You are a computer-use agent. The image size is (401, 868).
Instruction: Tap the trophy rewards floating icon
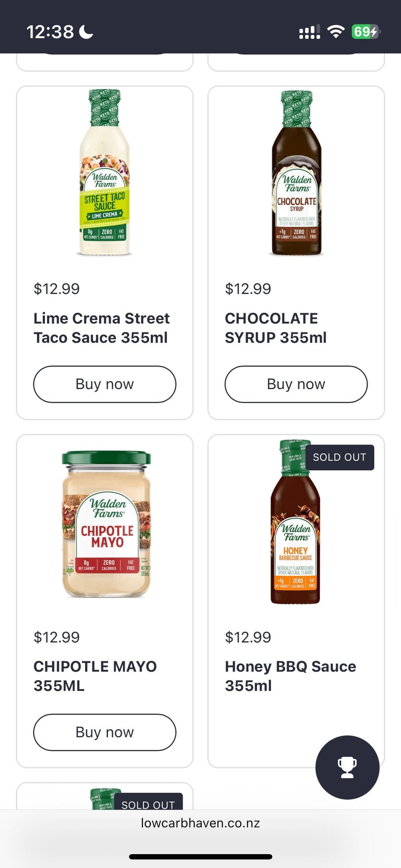click(x=347, y=767)
